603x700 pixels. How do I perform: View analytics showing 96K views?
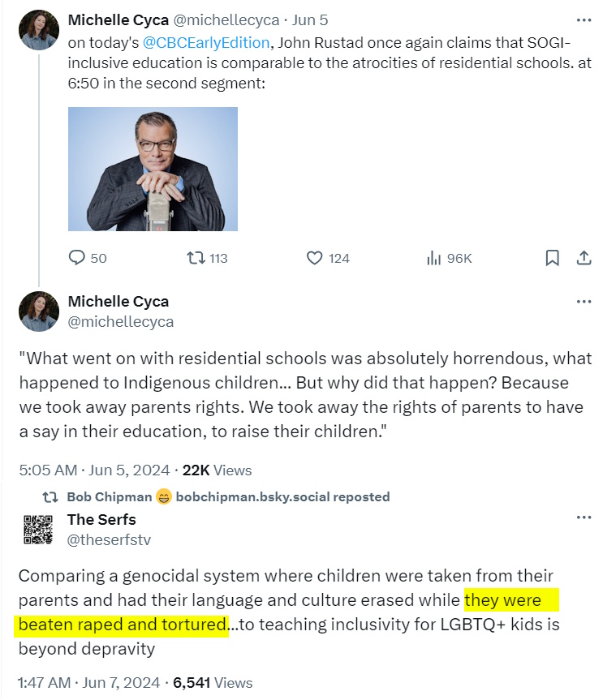434,258
